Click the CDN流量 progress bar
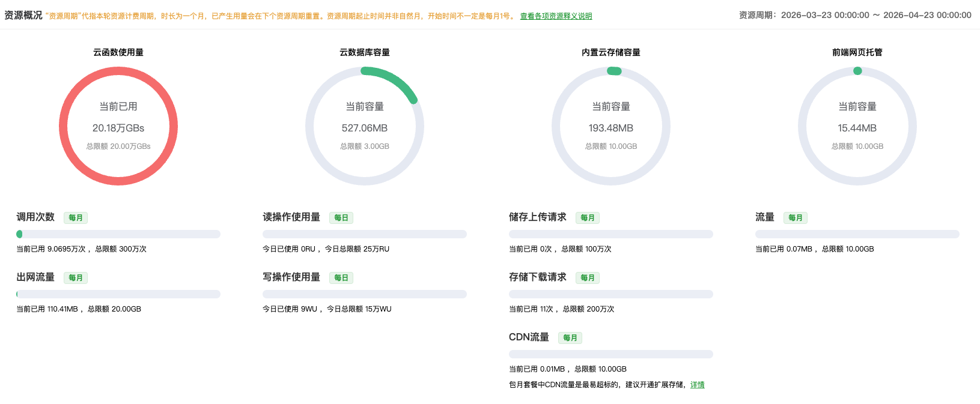This screenshot has width=980, height=404. click(x=611, y=354)
